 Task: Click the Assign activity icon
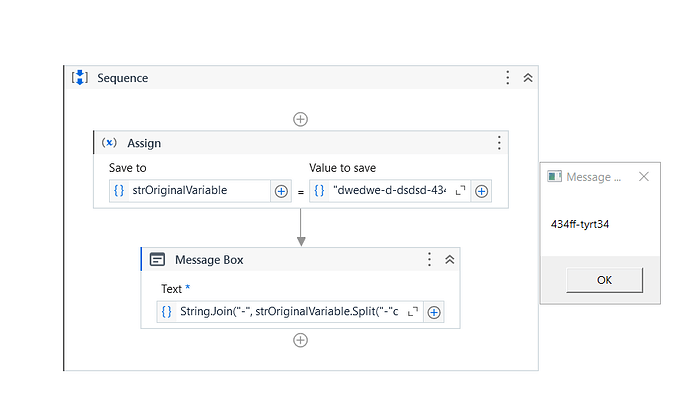(x=110, y=143)
